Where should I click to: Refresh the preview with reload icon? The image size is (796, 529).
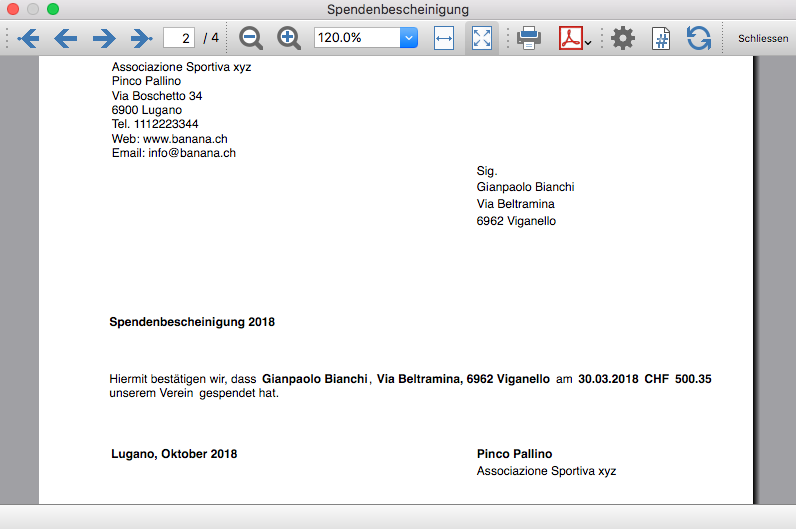pyautogui.click(x=699, y=38)
